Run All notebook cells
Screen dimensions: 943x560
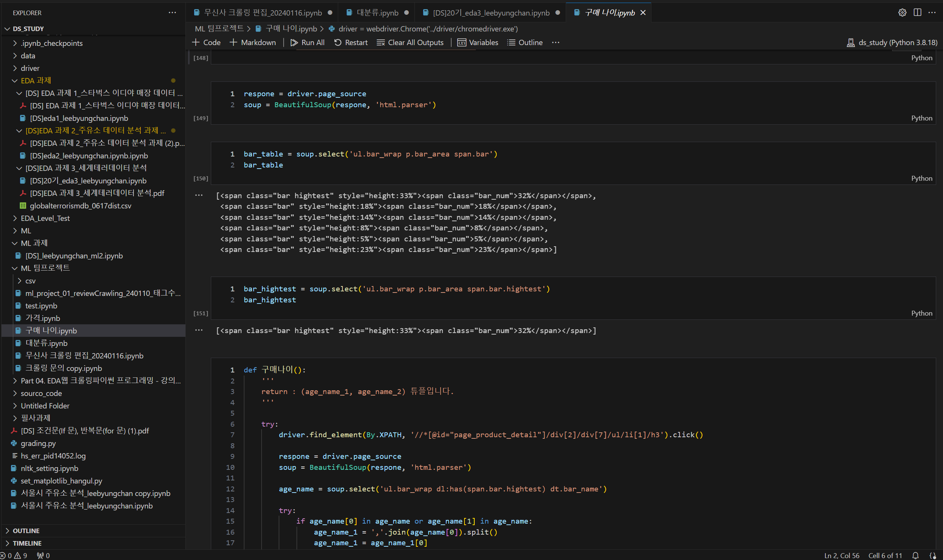click(308, 42)
